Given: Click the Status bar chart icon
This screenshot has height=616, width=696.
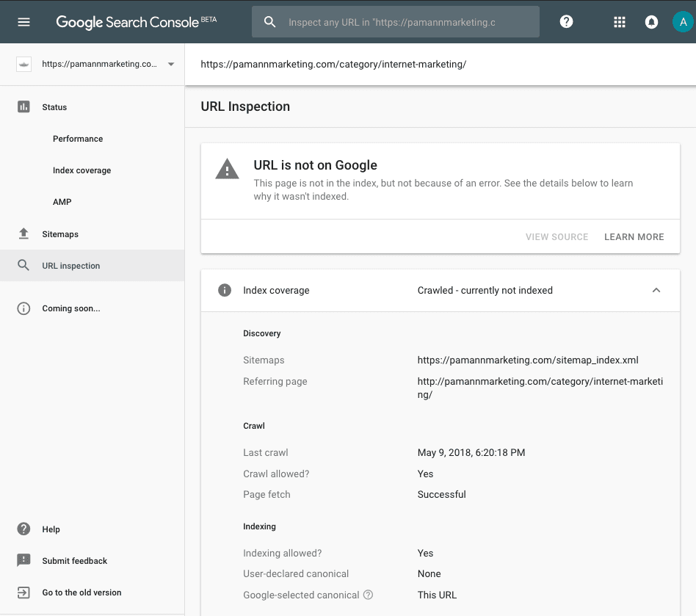Looking at the screenshot, I should tap(23, 107).
